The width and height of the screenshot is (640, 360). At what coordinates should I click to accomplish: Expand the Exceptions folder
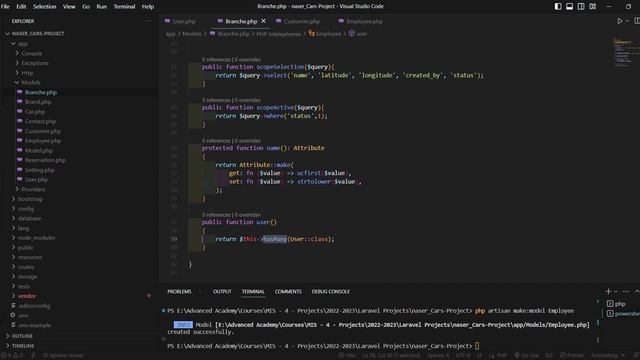tap(17, 63)
